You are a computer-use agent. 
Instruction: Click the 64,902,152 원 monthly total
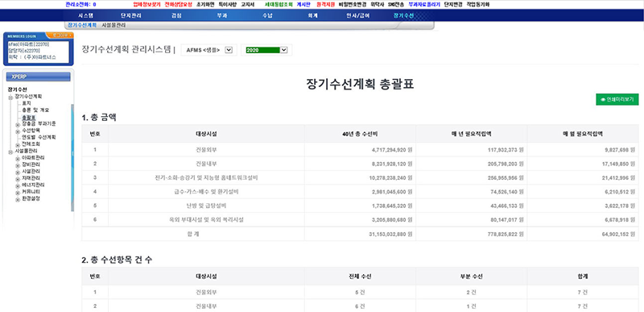pos(617,234)
